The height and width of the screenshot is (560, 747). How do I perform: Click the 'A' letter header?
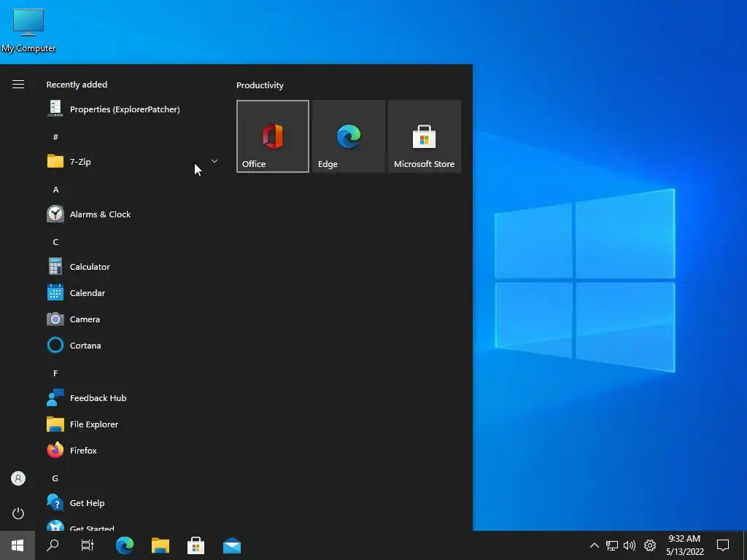point(55,190)
